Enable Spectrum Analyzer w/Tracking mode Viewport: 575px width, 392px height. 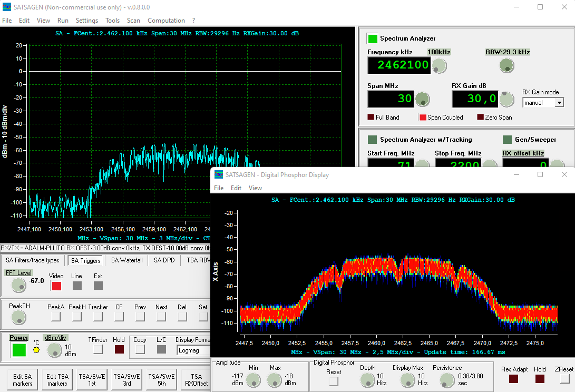(x=372, y=139)
